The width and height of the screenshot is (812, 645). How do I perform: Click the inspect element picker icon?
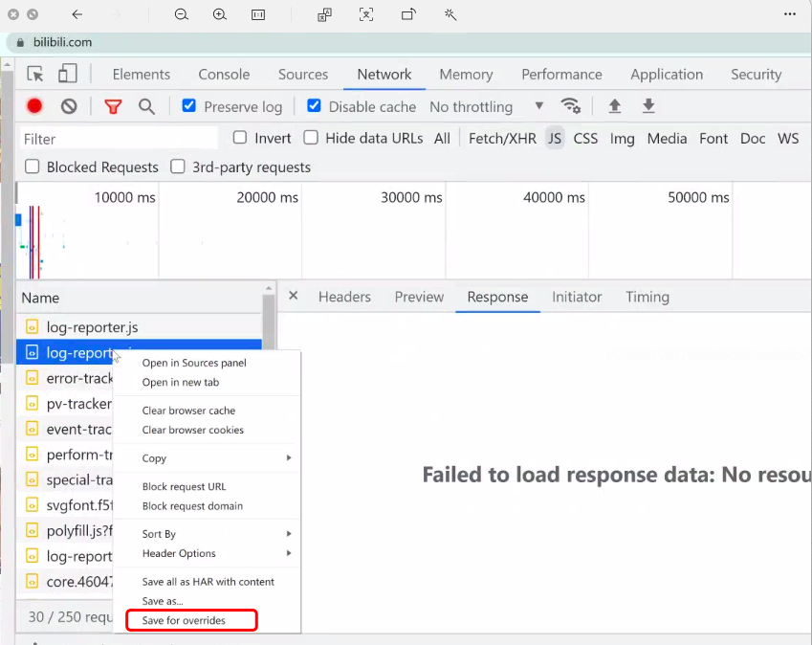(x=35, y=74)
